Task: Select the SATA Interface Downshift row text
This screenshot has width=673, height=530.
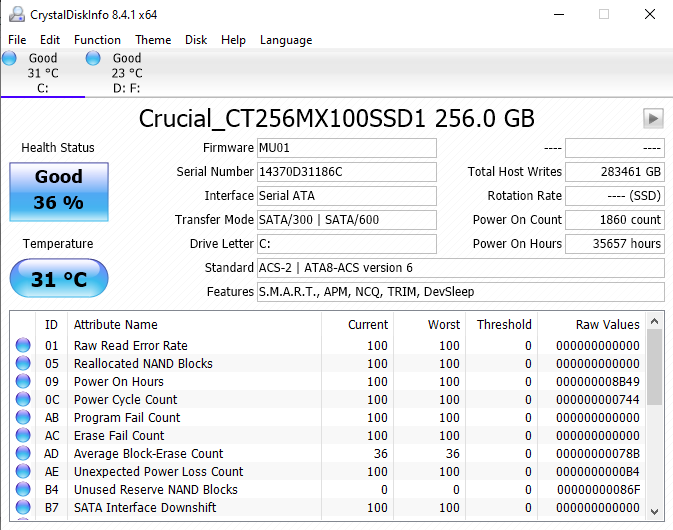Action: pos(145,508)
